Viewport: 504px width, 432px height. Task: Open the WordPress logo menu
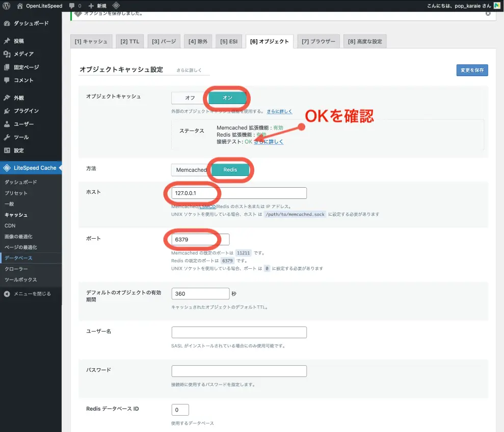click(x=7, y=6)
